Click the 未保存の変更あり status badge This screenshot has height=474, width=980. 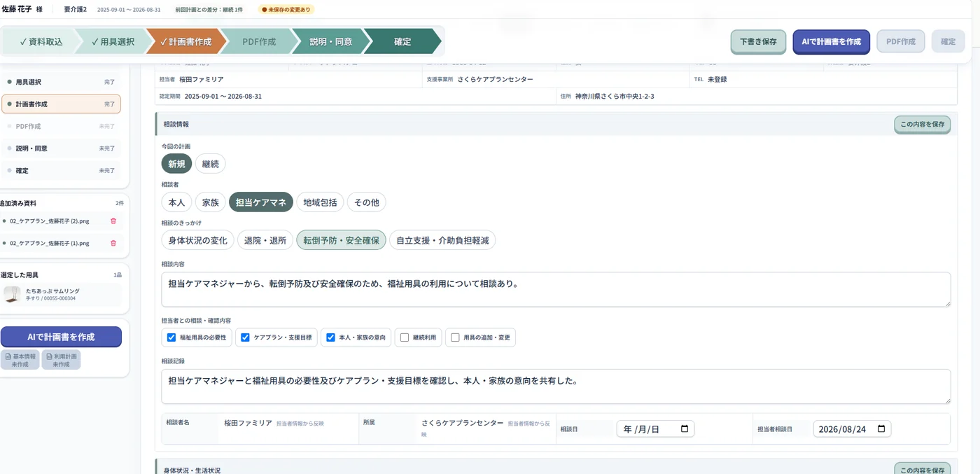(286, 10)
